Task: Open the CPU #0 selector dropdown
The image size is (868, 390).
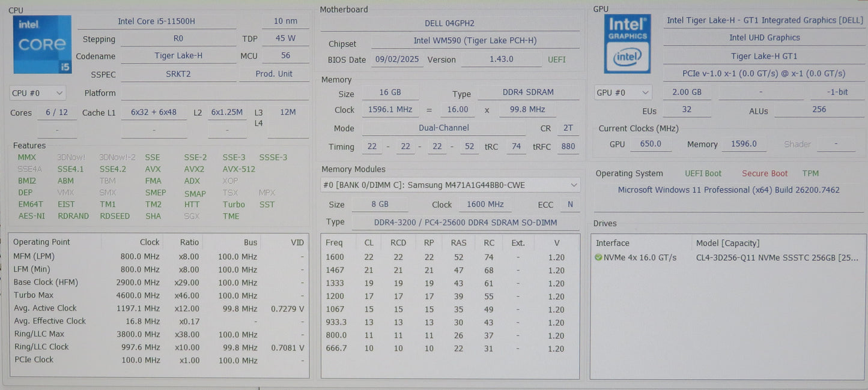Action: pyautogui.click(x=37, y=92)
